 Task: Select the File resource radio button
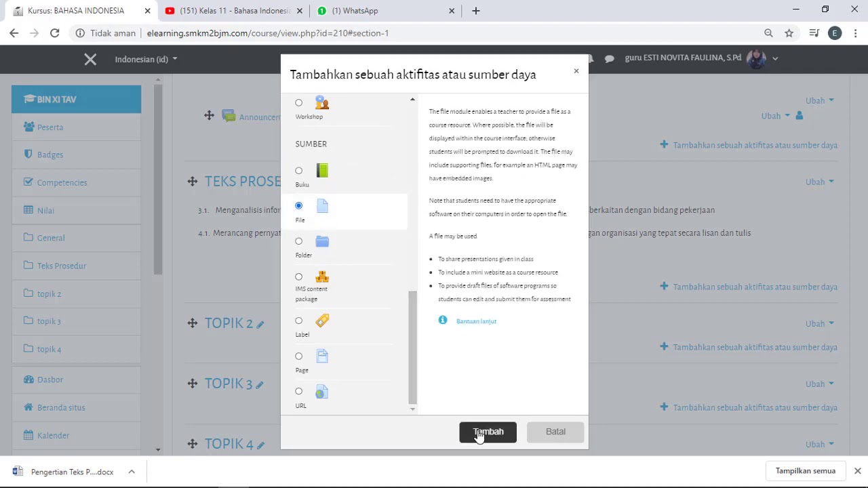pyautogui.click(x=298, y=205)
